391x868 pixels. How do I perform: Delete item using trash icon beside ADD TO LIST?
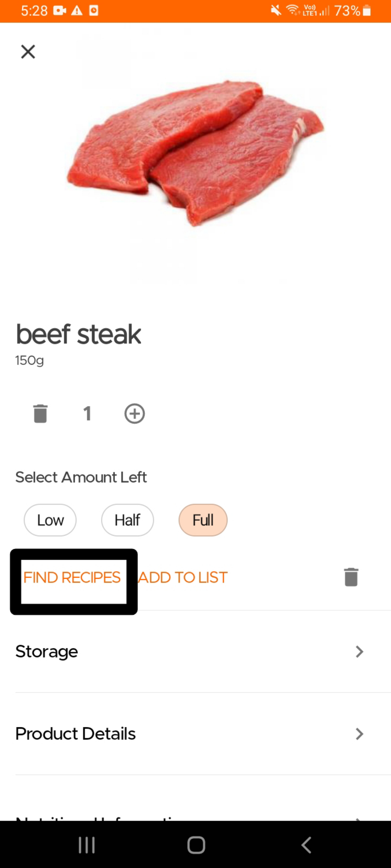351,577
